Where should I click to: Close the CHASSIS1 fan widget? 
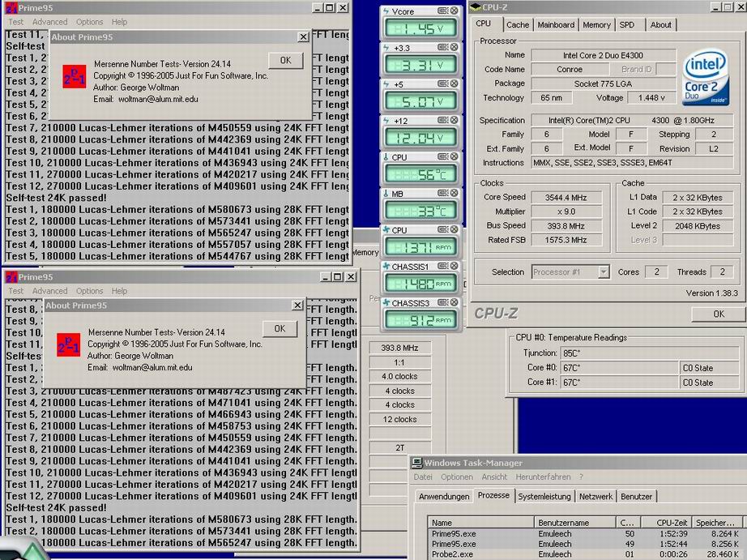[x=455, y=266]
